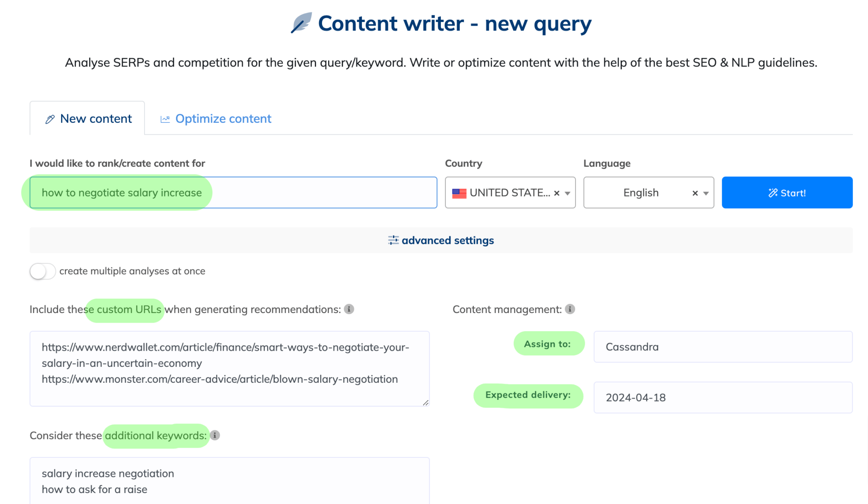
Task: Click the Assign to field with Cassandra
Action: tap(723, 347)
